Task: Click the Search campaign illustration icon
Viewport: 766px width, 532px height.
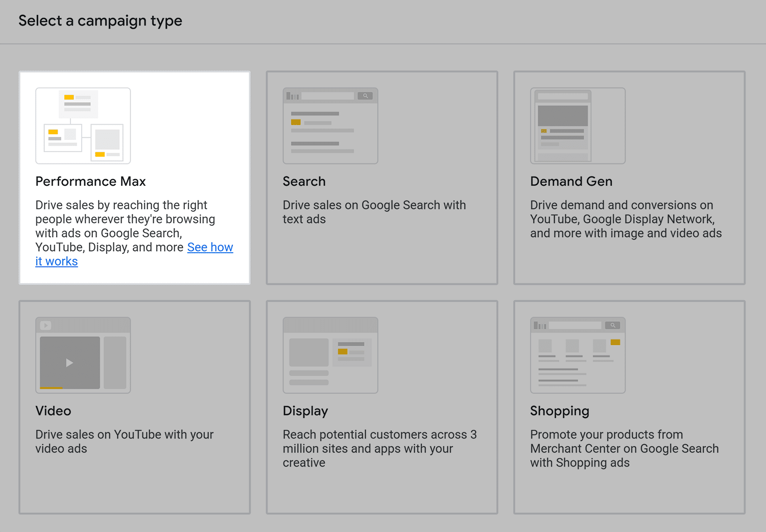Action: (330, 126)
